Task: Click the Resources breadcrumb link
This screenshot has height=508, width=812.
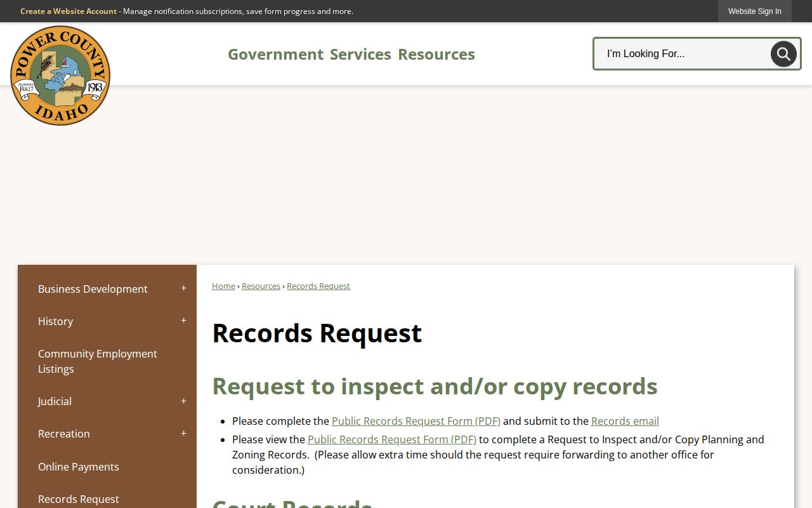Action: [261, 286]
